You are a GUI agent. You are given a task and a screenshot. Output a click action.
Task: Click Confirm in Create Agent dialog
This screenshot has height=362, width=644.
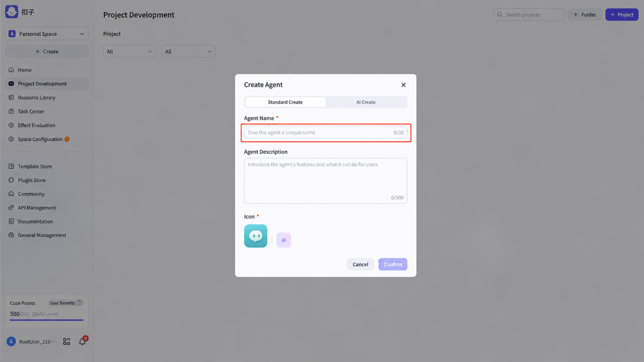[x=393, y=264]
